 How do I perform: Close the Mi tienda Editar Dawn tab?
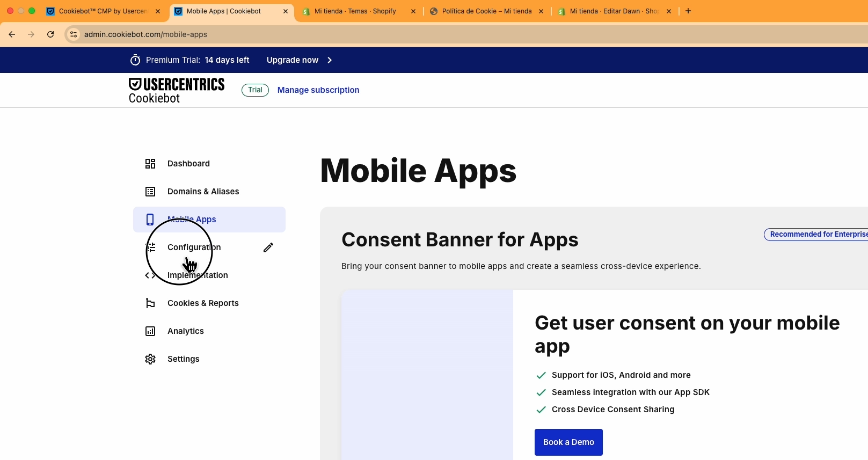tap(669, 11)
